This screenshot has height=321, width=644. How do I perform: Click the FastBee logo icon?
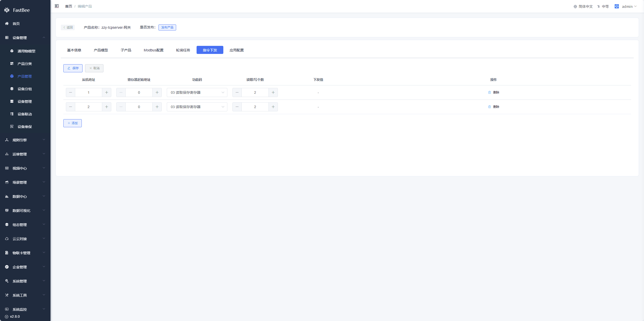(7, 10)
